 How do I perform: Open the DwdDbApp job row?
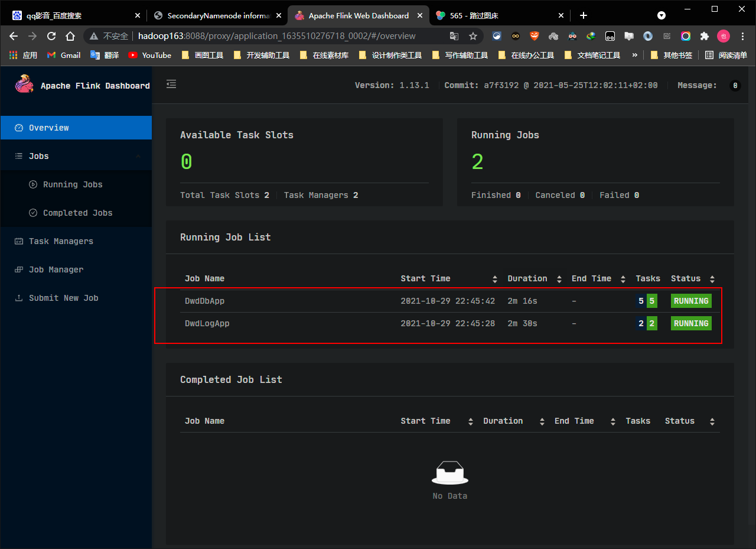coord(449,301)
